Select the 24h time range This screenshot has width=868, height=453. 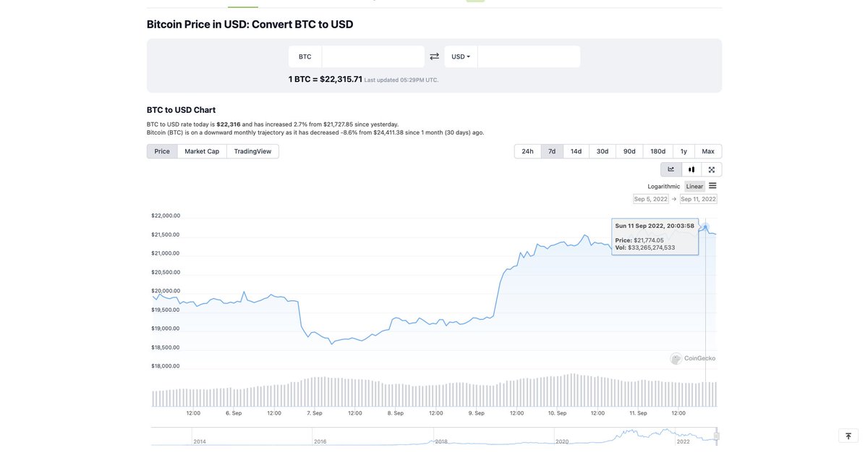pos(527,151)
